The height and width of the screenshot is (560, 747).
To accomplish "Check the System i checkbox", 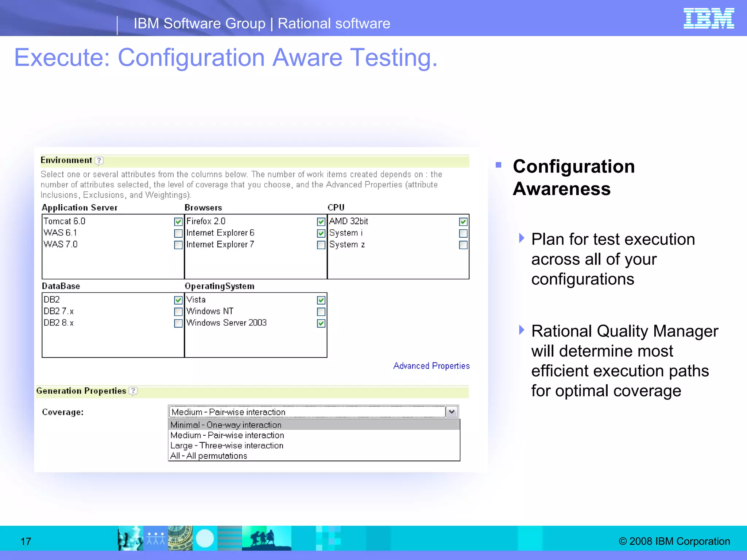I will (463, 233).
